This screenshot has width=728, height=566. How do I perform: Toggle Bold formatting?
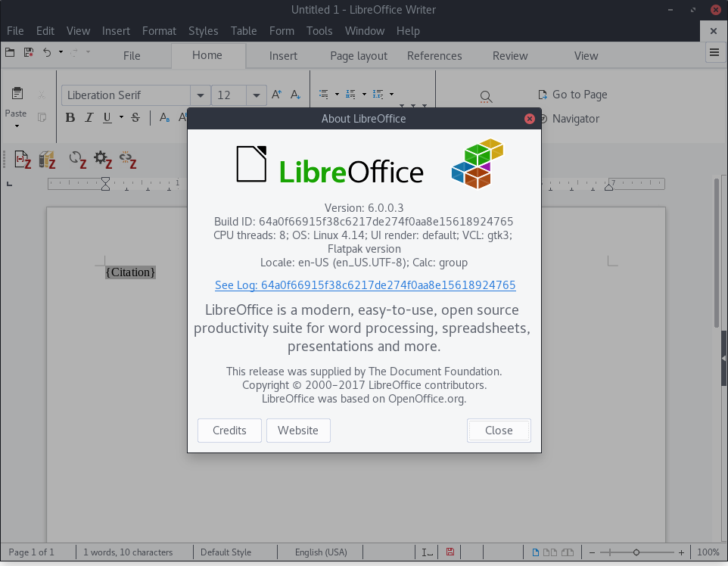(70, 117)
